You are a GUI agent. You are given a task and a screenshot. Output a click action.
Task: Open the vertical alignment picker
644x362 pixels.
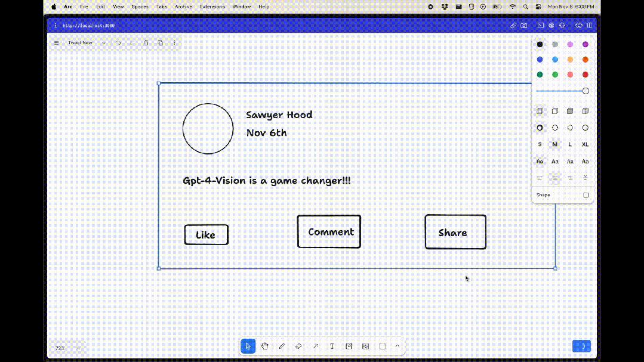[586, 178]
